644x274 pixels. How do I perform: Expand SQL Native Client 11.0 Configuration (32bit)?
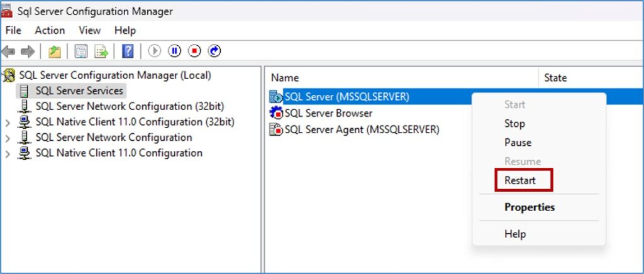[8, 123]
